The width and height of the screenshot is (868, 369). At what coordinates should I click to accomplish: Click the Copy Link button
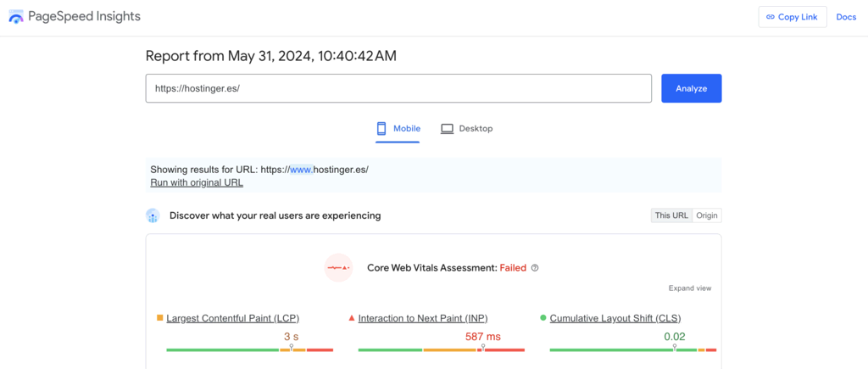pos(792,17)
